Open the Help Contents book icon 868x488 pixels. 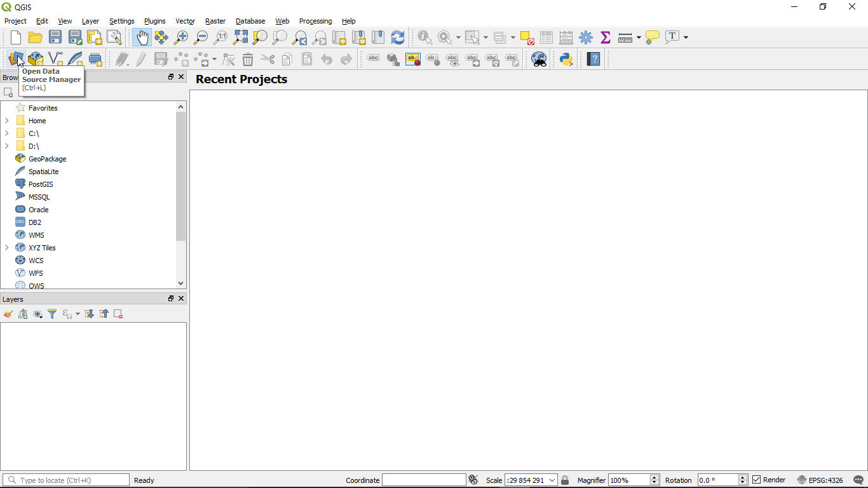tap(593, 60)
